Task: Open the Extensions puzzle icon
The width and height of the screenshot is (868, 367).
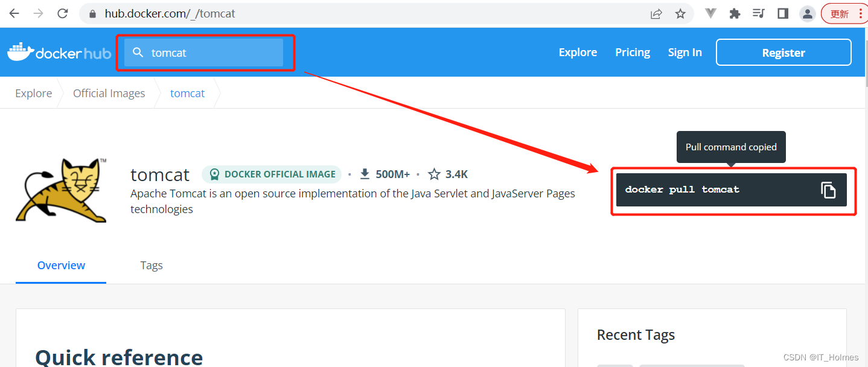Action: click(x=735, y=13)
